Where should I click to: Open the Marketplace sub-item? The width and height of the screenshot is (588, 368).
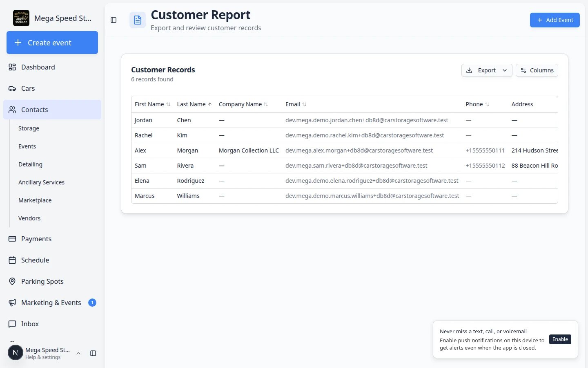[35, 200]
